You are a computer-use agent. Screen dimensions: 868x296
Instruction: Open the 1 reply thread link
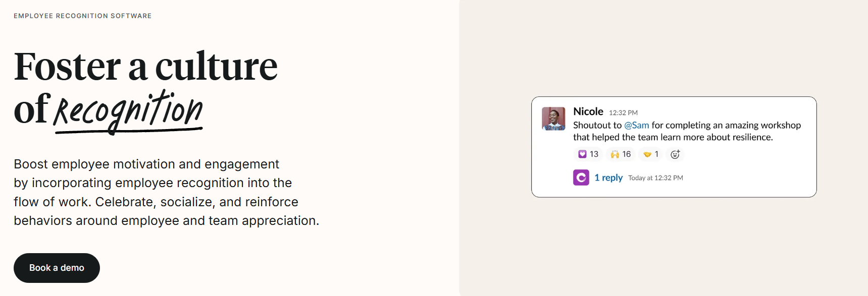click(x=608, y=177)
